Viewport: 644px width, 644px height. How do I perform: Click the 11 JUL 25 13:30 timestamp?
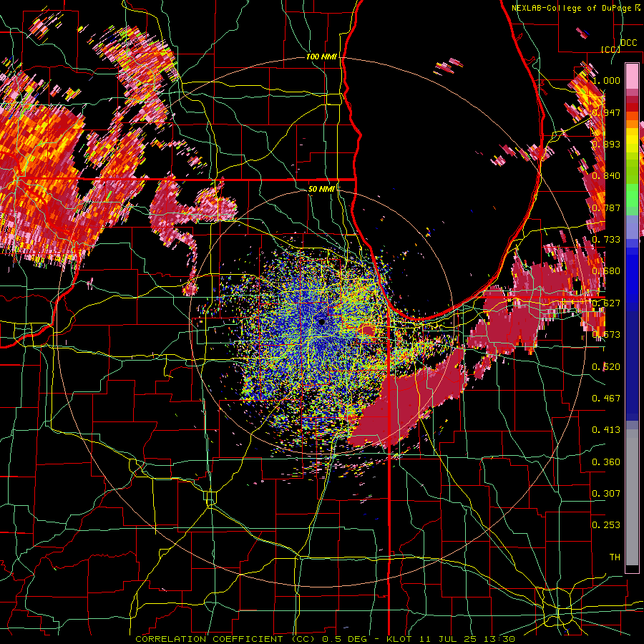coord(466,639)
